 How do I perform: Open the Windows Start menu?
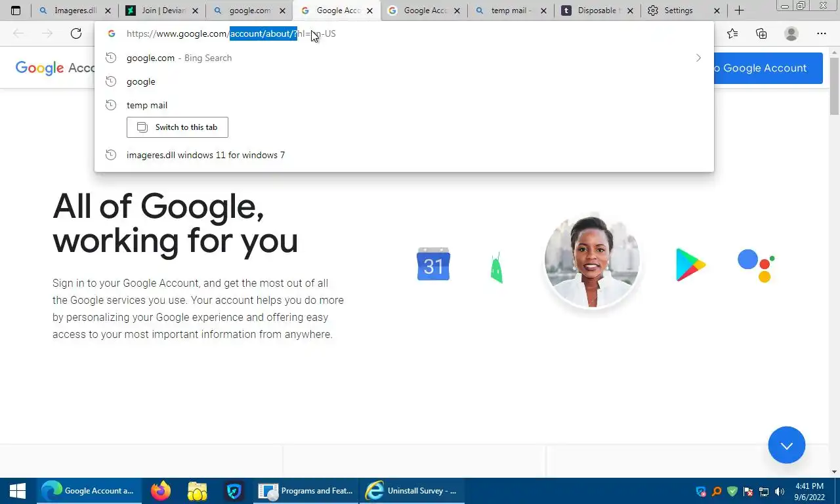pyautogui.click(x=18, y=490)
